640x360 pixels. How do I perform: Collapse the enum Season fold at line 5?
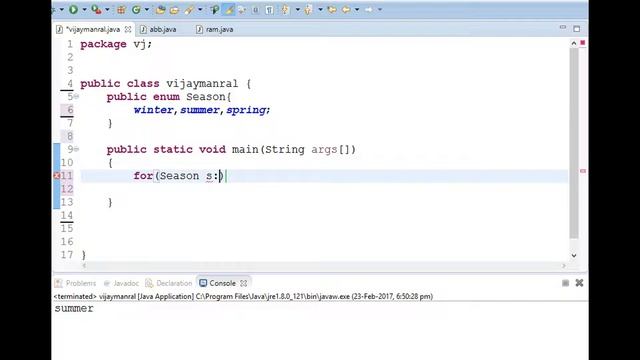76,97
